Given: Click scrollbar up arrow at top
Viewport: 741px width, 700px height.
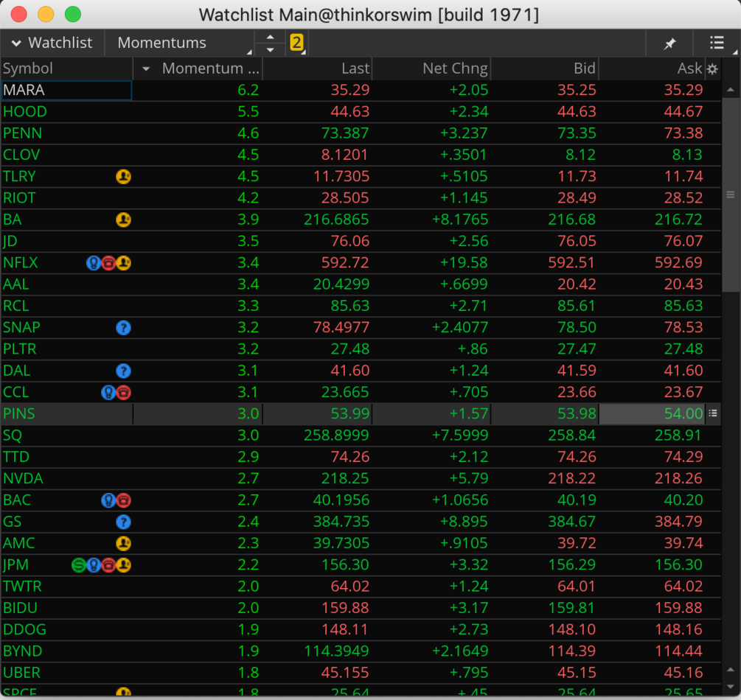Looking at the screenshot, I should tap(730, 89).
